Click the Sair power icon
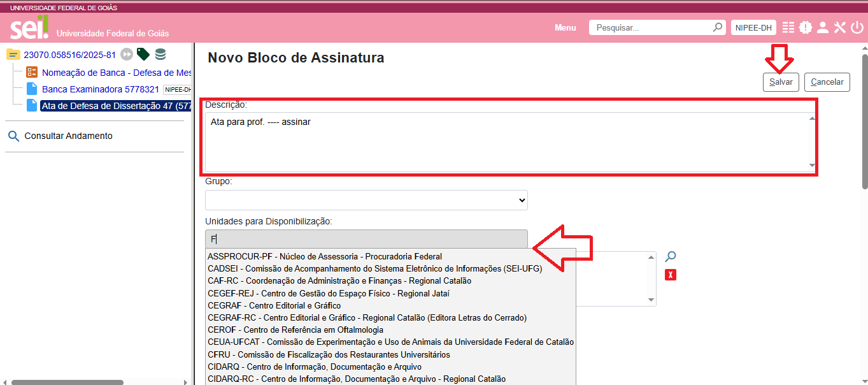 (x=857, y=27)
